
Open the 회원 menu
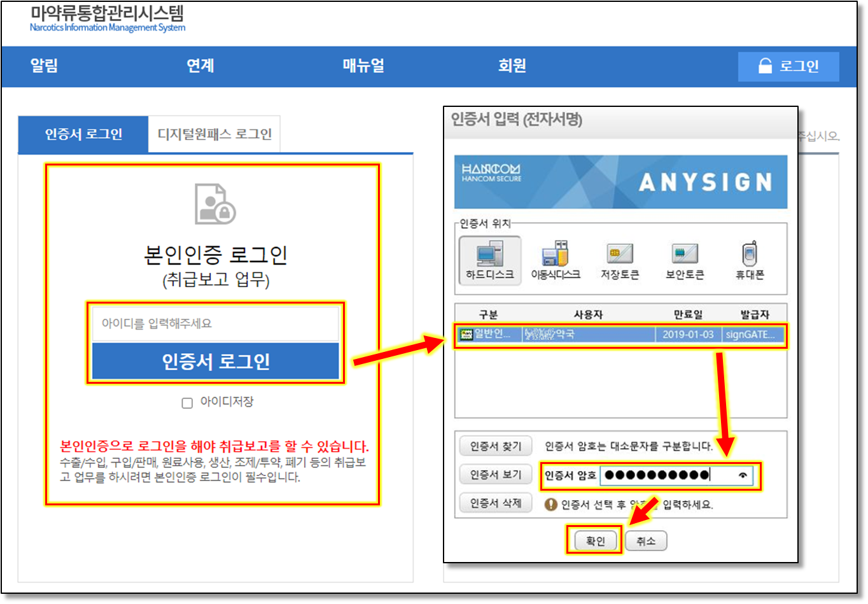(512, 66)
